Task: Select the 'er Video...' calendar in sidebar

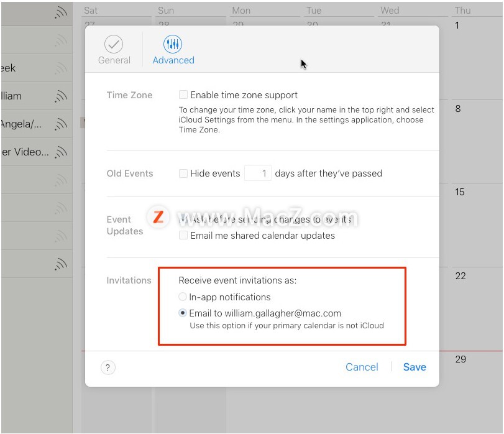Action: click(36, 152)
